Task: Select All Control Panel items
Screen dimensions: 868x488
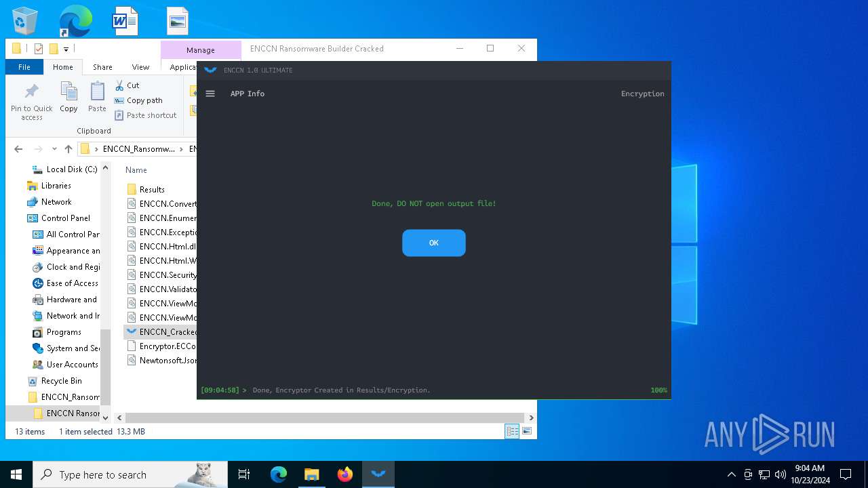Action: coord(66,235)
